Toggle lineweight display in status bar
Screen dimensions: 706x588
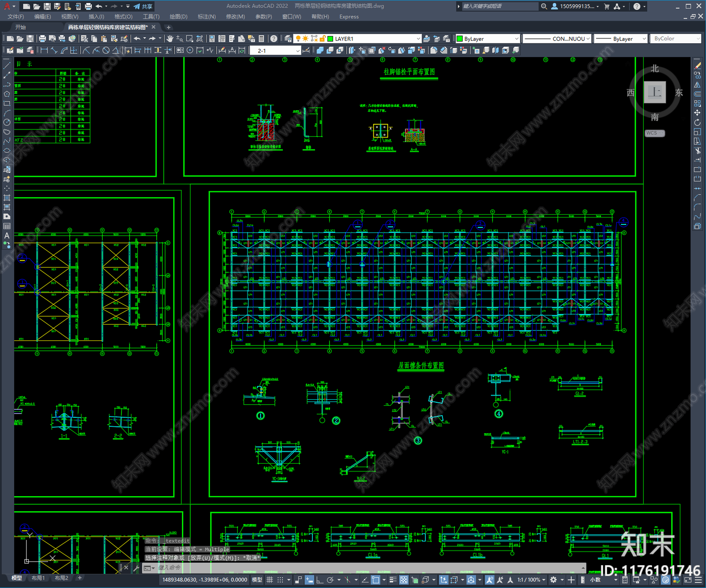click(x=393, y=580)
